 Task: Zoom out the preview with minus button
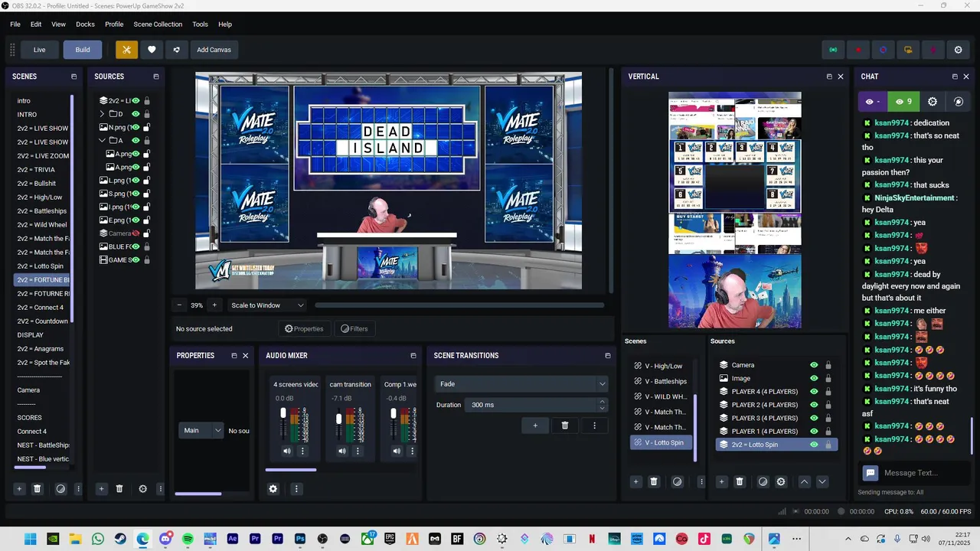179,305
